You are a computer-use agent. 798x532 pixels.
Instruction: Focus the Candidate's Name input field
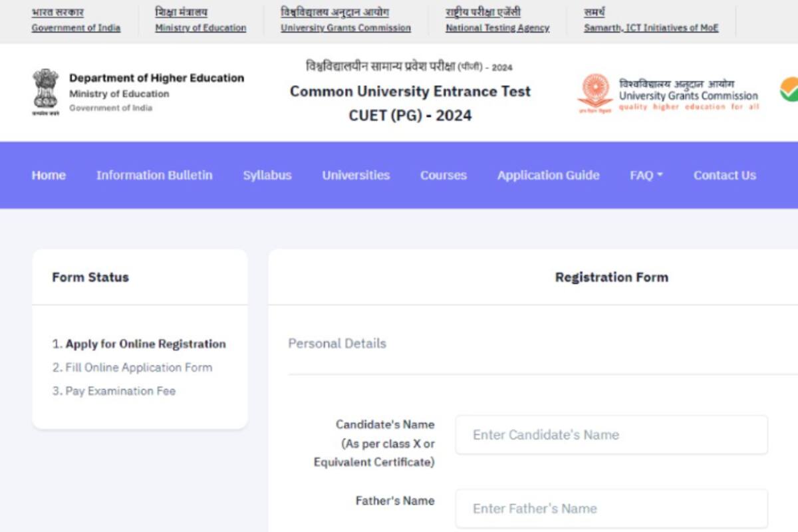click(611, 435)
